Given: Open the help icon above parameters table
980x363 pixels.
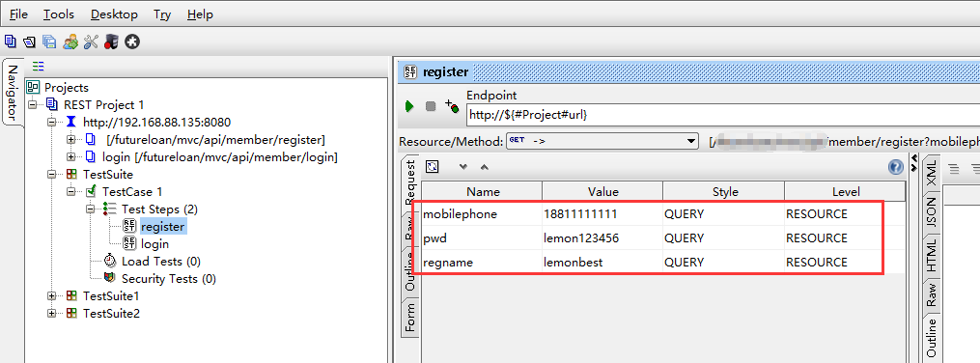Looking at the screenshot, I should pos(896,167).
